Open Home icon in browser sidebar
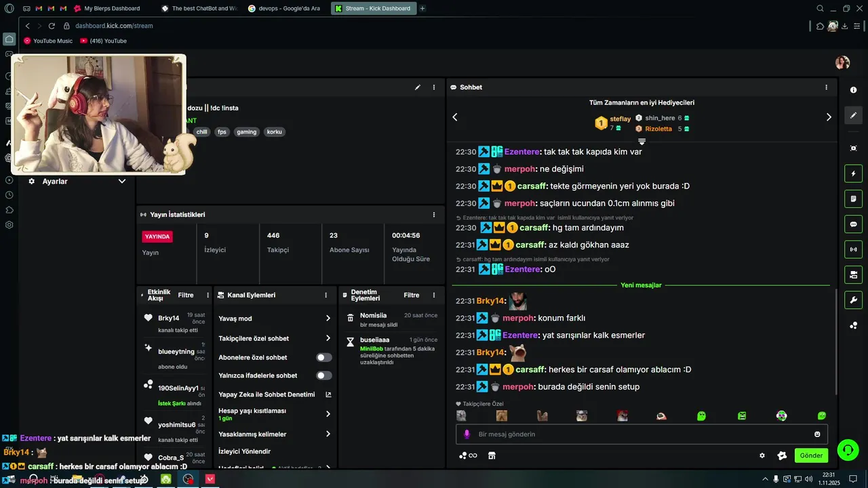The width and height of the screenshot is (868, 488). coord(9,39)
